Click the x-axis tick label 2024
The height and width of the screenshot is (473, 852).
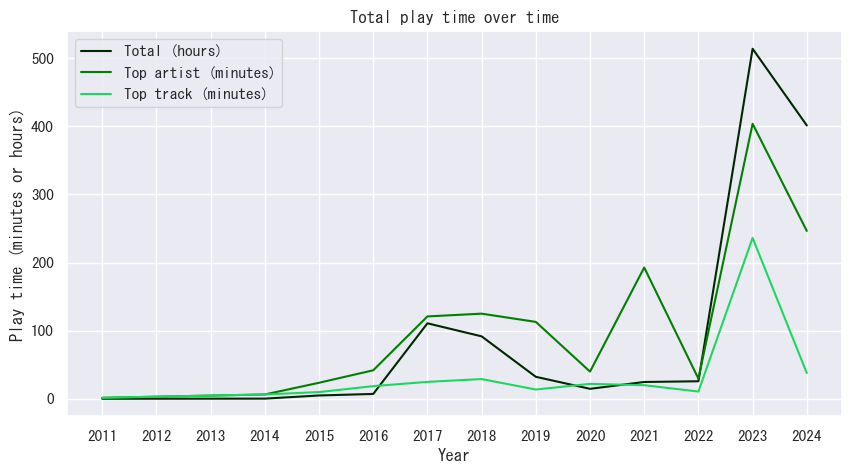(x=807, y=436)
